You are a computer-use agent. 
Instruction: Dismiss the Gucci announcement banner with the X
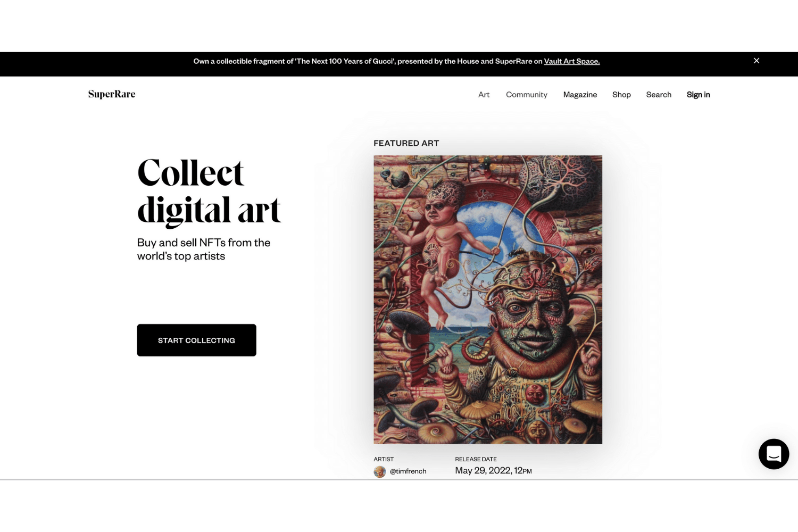(x=756, y=61)
